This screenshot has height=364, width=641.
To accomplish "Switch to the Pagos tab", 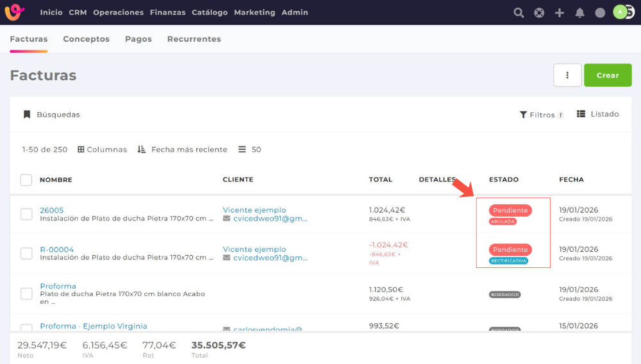I will (x=138, y=39).
